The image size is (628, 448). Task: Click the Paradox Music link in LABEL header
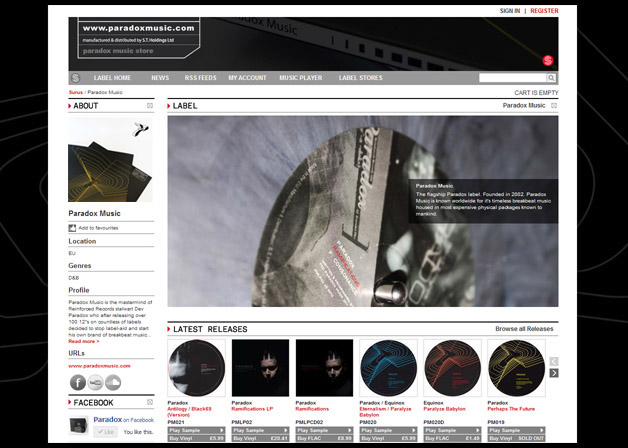(x=524, y=105)
